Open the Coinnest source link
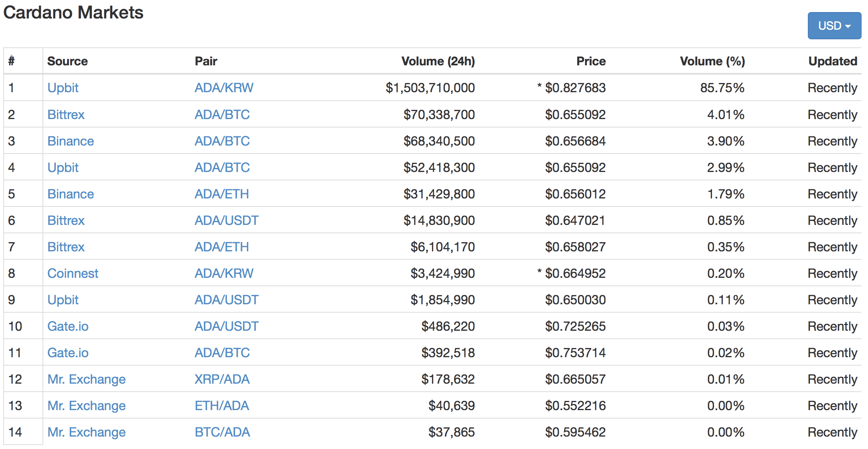The width and height of the screenshot is (868, 449). pyautogui.click(x=73, y=273)
